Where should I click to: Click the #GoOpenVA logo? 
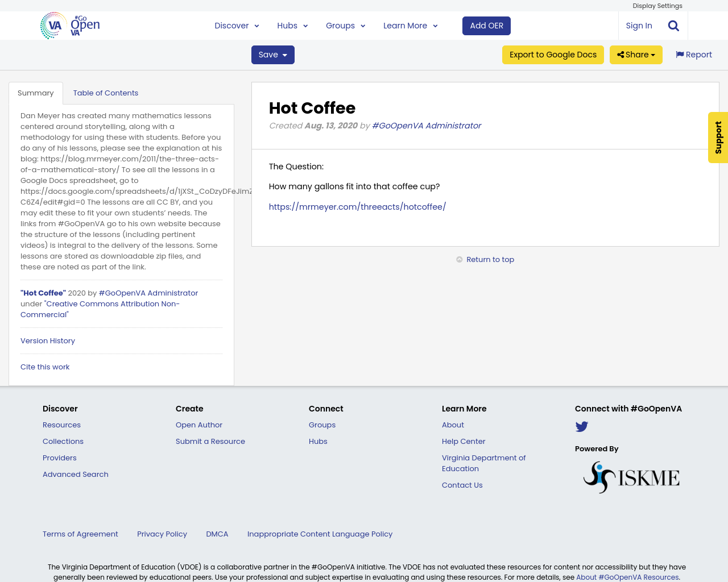click(69, 25)
